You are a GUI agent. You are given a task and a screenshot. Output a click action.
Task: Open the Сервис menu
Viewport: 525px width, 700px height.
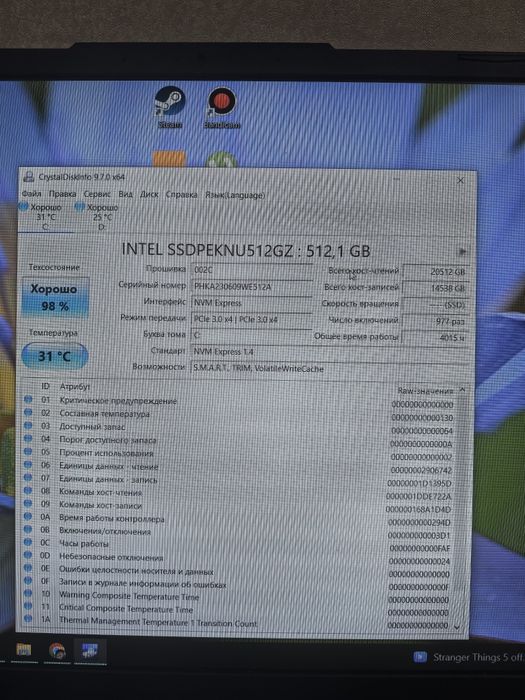coord(97,194)
